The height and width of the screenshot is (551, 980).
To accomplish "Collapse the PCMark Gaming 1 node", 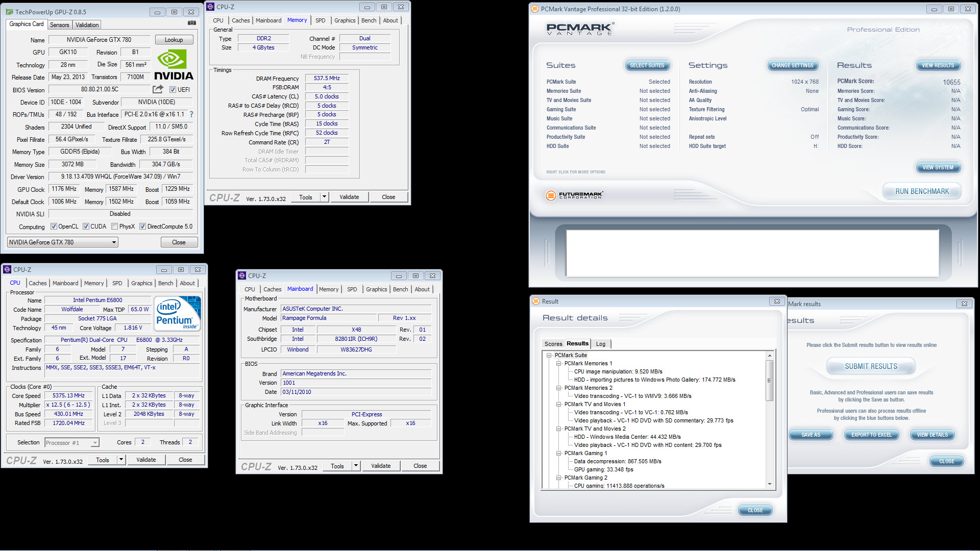I will coord(559,453).
